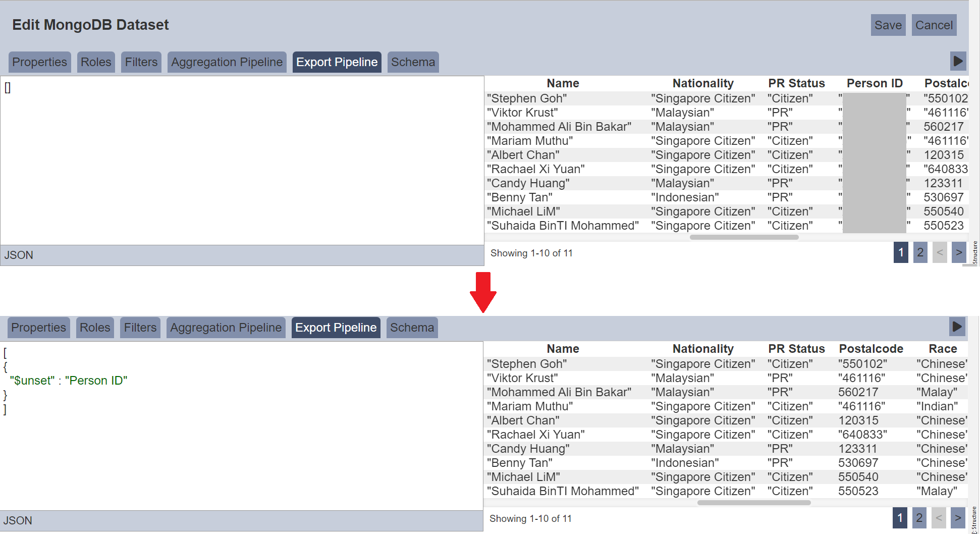Go to page 2 in lower table
The width and height of the screenshot is (980, 534).
pyautogui.click(x=919, y=518)
